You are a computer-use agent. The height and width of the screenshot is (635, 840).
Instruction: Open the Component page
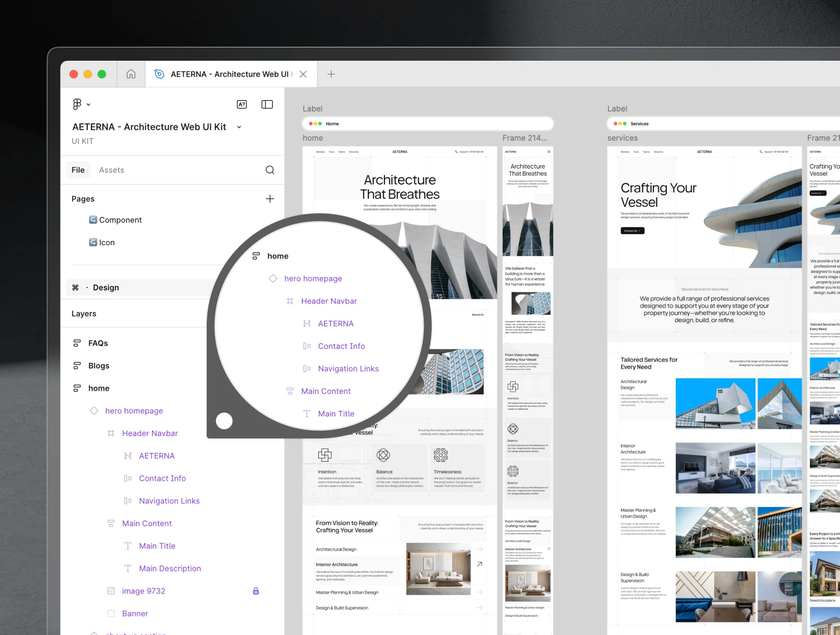point(120,220)
